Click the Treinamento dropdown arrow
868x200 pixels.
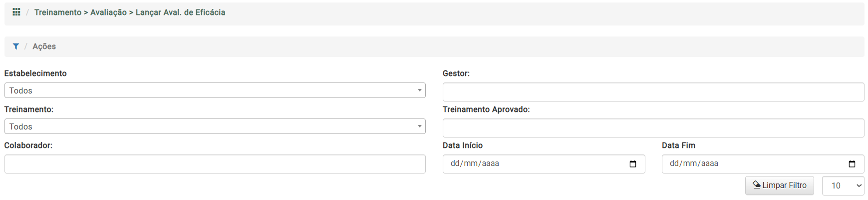click(x=419, y=126)
